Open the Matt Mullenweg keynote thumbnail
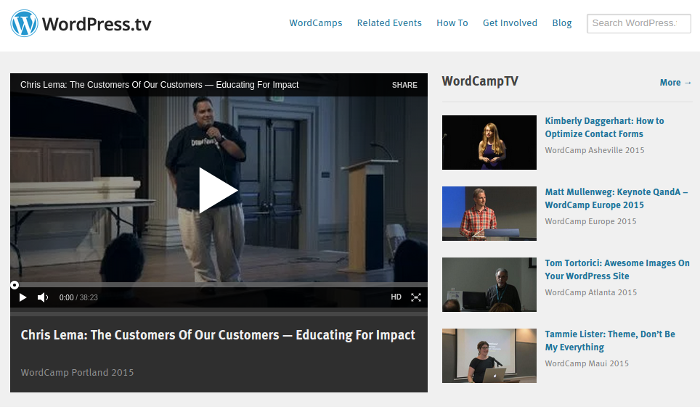This screenshot has width=700, height=412. tap(489, 213)
